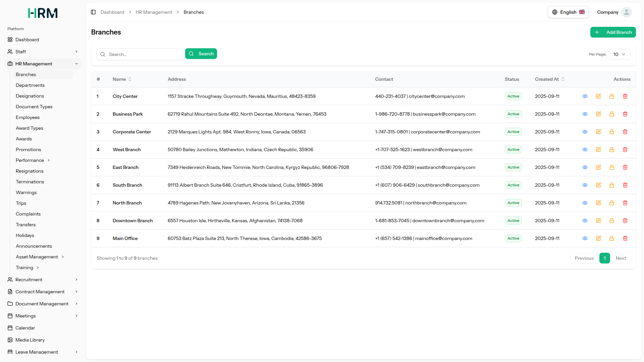Viewport: 644px width, 362px height.
Task: View Downtown Branch details eye icon
Action: pos(585,221)
